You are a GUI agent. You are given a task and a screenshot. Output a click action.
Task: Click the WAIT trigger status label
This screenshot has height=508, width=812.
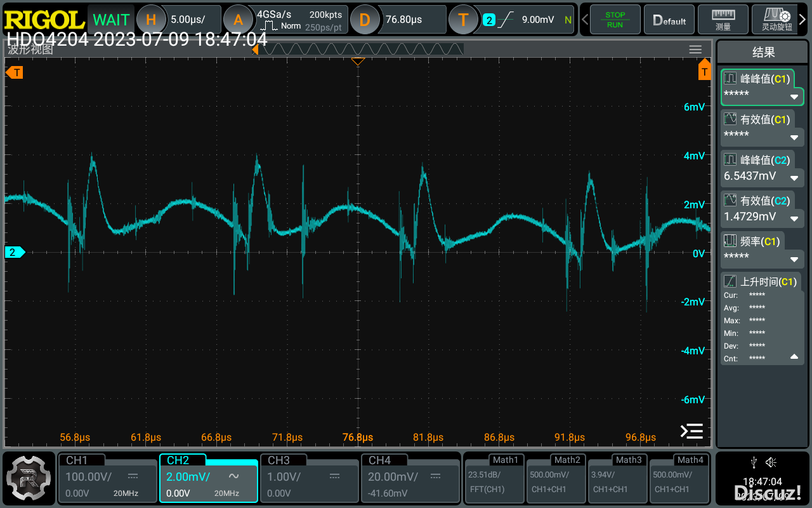click(x=111, y=20)
